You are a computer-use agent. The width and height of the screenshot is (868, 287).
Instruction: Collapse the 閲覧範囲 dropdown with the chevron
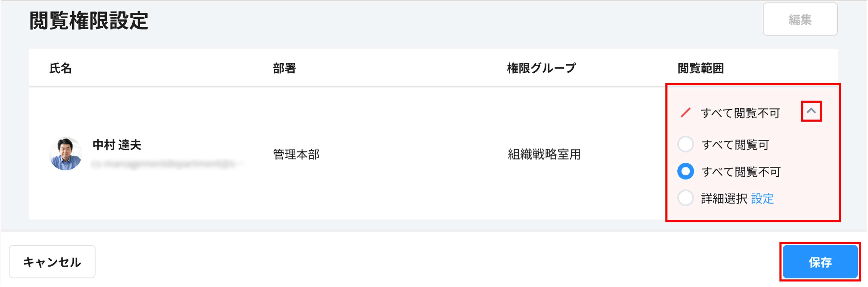(811, 111)
